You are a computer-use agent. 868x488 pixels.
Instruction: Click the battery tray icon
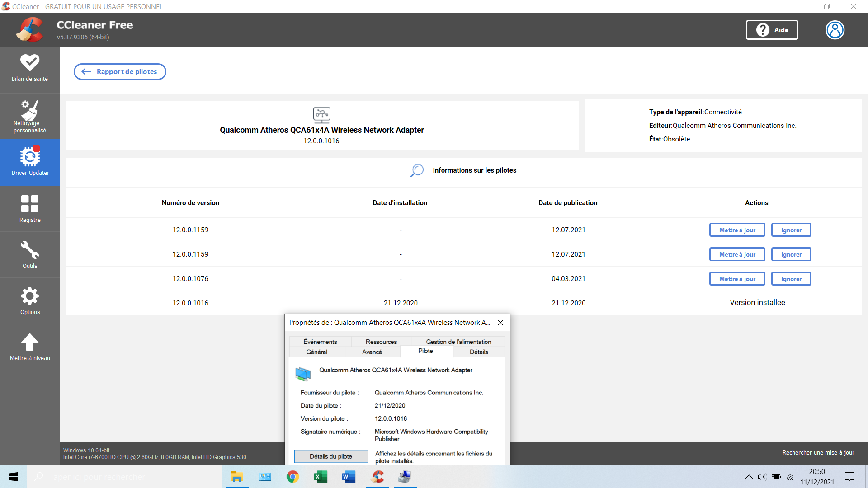pos(776,477)
